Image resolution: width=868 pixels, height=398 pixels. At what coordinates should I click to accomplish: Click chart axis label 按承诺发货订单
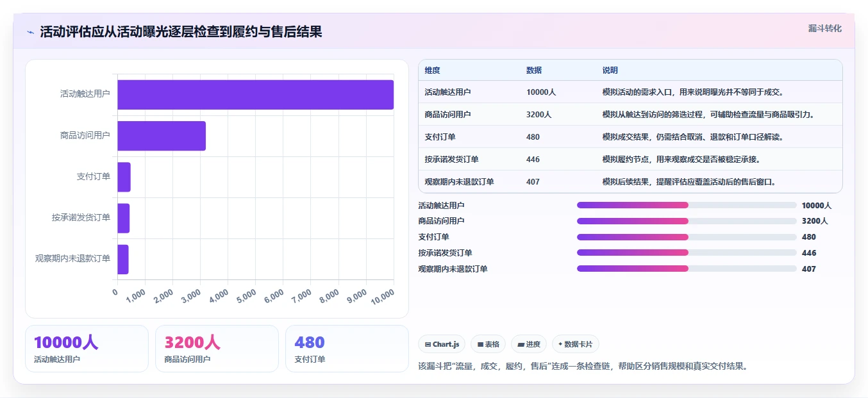(x=81, y=218)
